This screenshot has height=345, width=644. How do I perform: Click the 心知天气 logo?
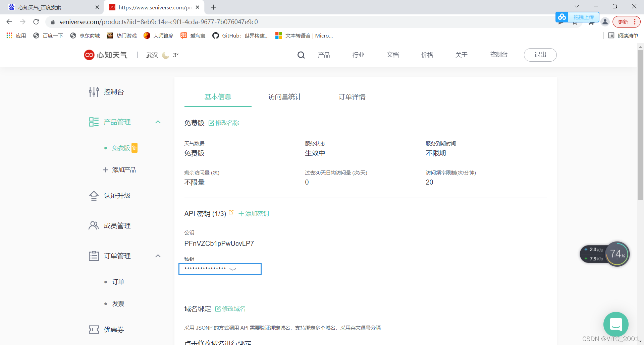(x=105, y=55)
